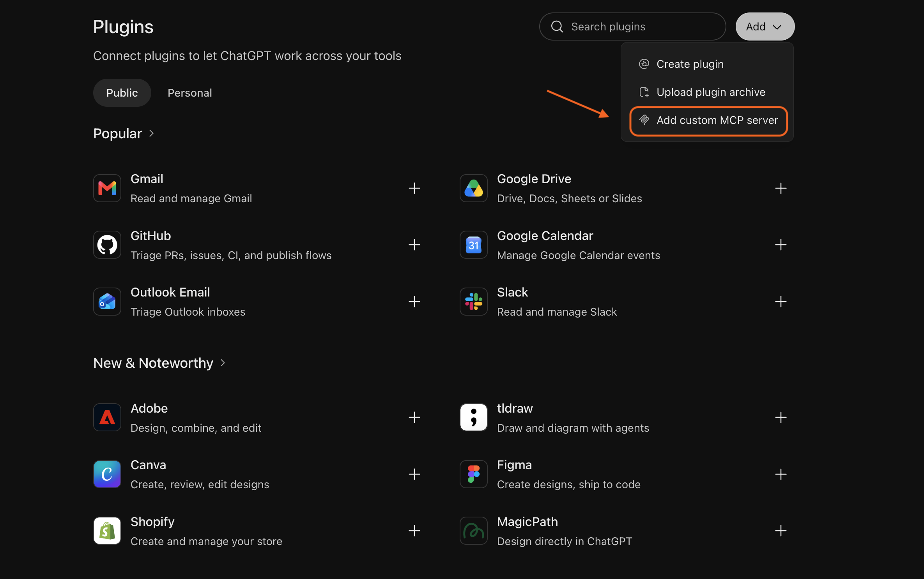Click 'Draw and diagram with agents' text
924x579 pixels.
573,428
